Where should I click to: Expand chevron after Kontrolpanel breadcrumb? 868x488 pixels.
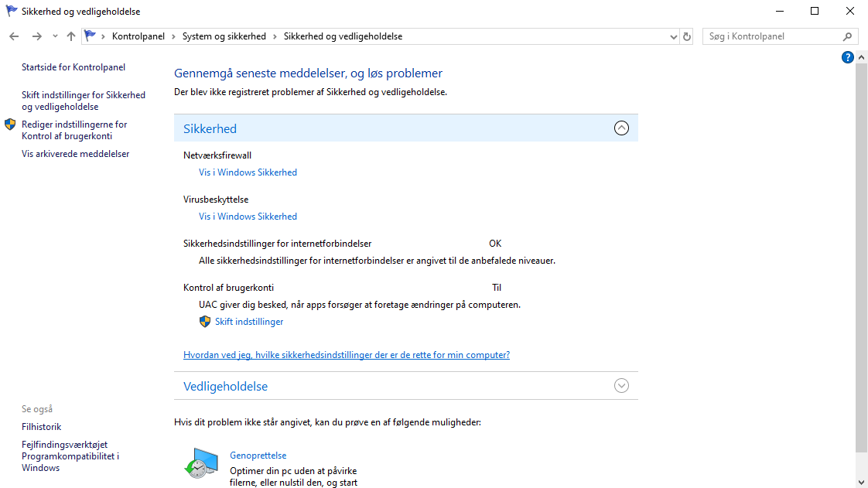173,36
